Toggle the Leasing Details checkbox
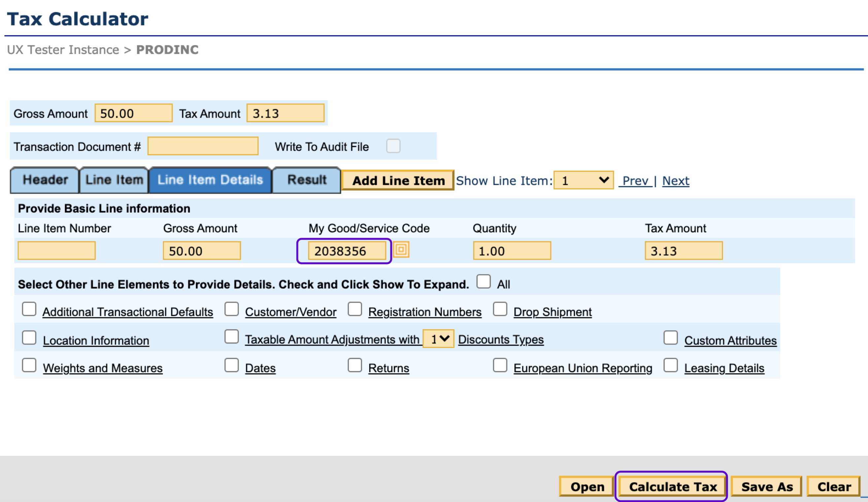This screenshot has height=502, width=868. [x=670, y=365]
